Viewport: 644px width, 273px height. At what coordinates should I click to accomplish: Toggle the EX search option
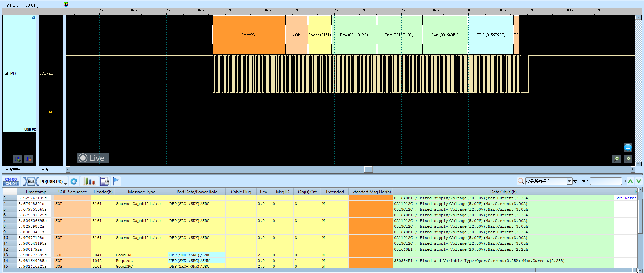[x=624, y=181]
